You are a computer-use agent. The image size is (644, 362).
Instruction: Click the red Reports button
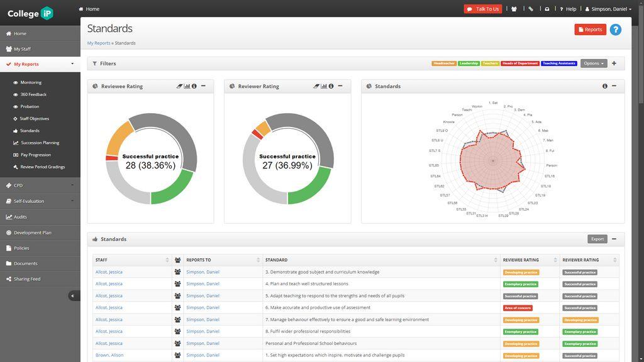(590, 30)
